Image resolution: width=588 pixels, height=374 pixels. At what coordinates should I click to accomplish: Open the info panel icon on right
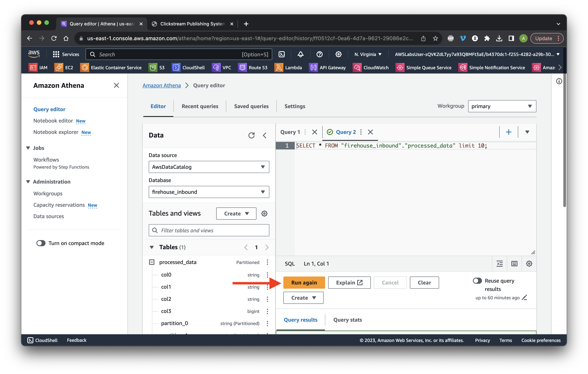(559, 81)
